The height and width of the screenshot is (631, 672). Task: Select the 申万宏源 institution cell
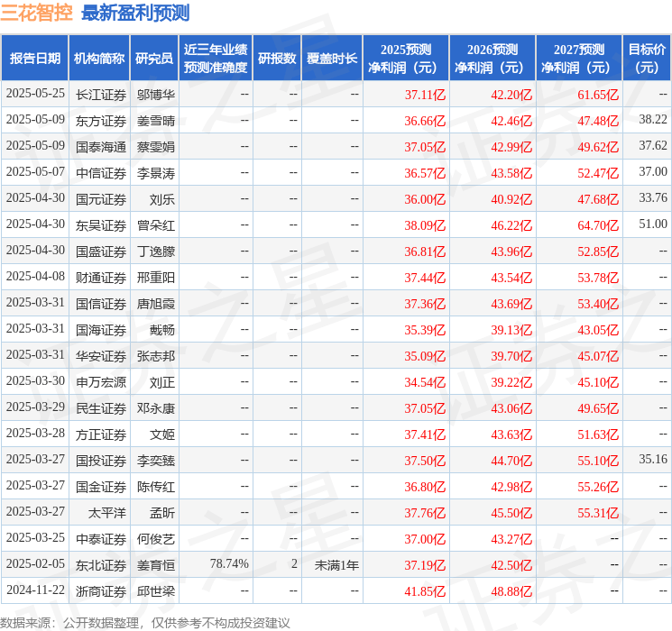tap(101, 382)
